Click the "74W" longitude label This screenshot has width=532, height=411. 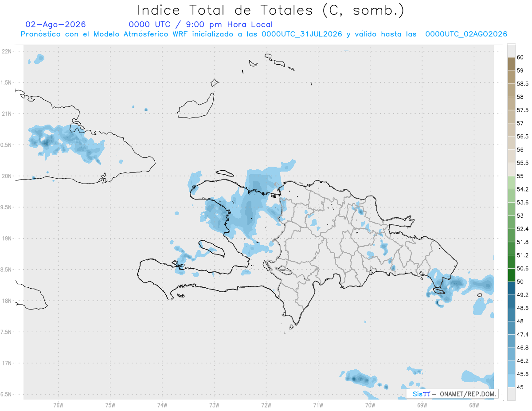pyautogui.click(x=162, y=405)
